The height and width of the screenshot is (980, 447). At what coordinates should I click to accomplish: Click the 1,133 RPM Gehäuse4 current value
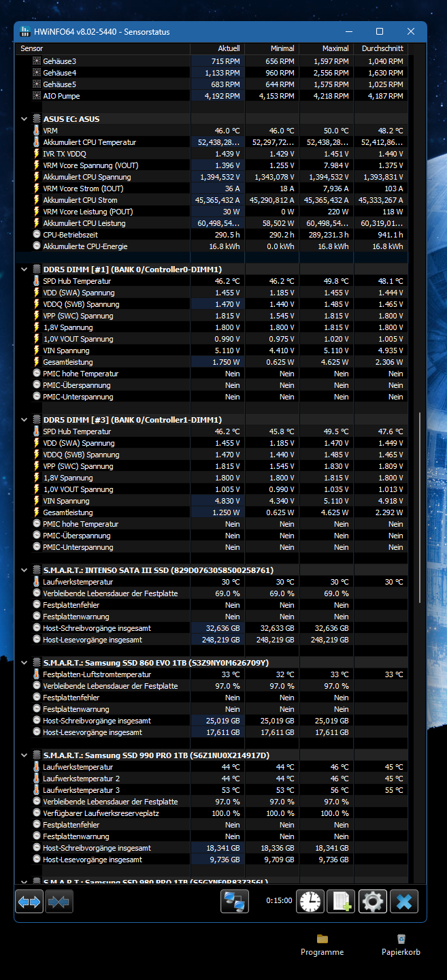(222, 73)
